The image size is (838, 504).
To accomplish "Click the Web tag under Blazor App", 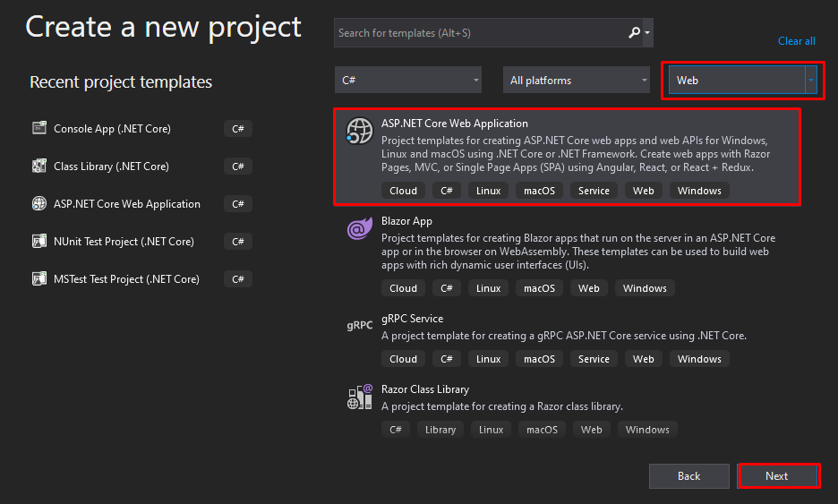I will tap(588, 288).
